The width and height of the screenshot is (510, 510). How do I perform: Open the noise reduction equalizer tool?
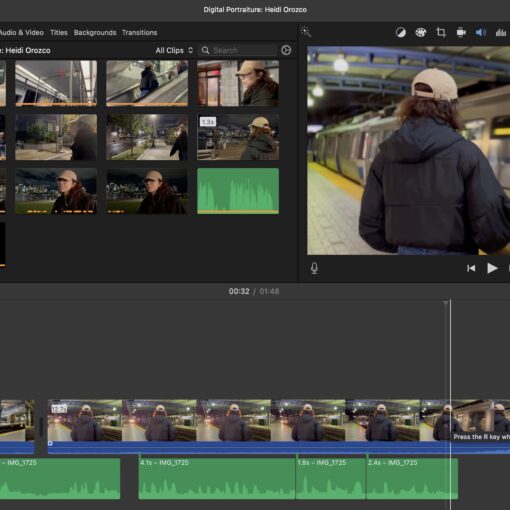[501, 32]
